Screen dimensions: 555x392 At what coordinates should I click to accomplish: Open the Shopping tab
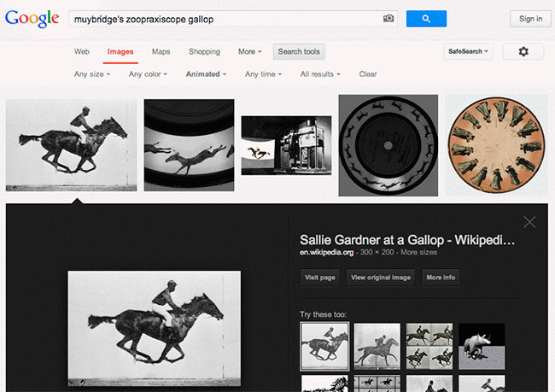204,52
